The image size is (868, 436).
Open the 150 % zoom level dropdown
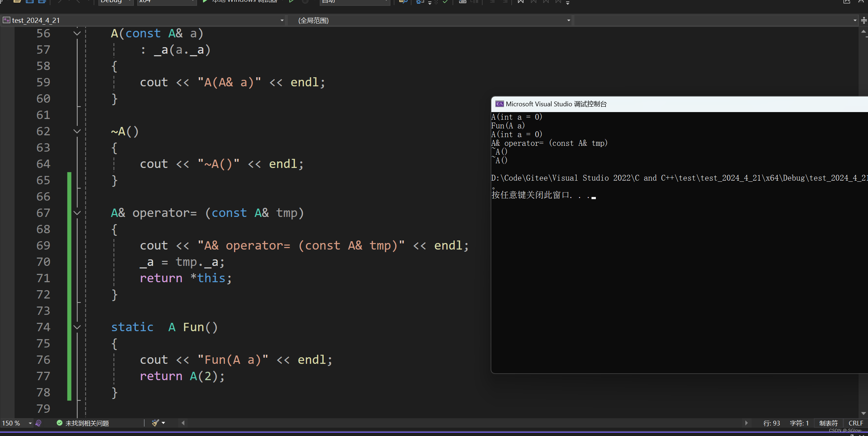pos(30,423)
